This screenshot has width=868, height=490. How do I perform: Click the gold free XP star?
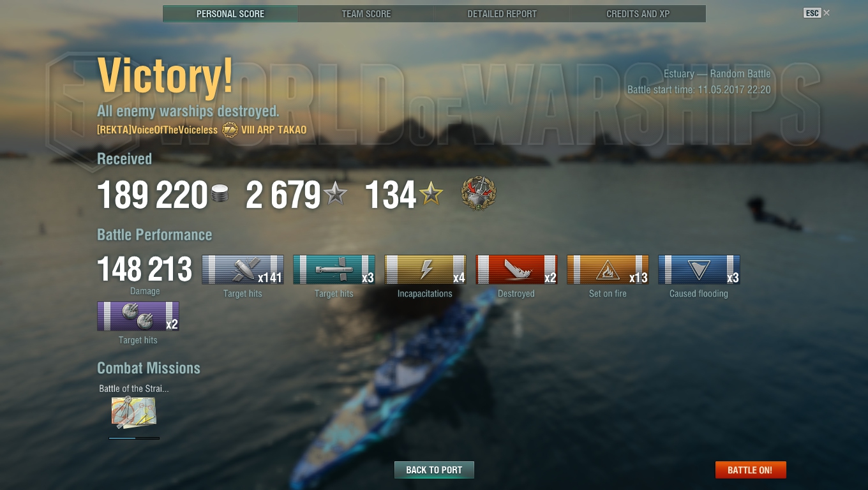tap(431, 193)
